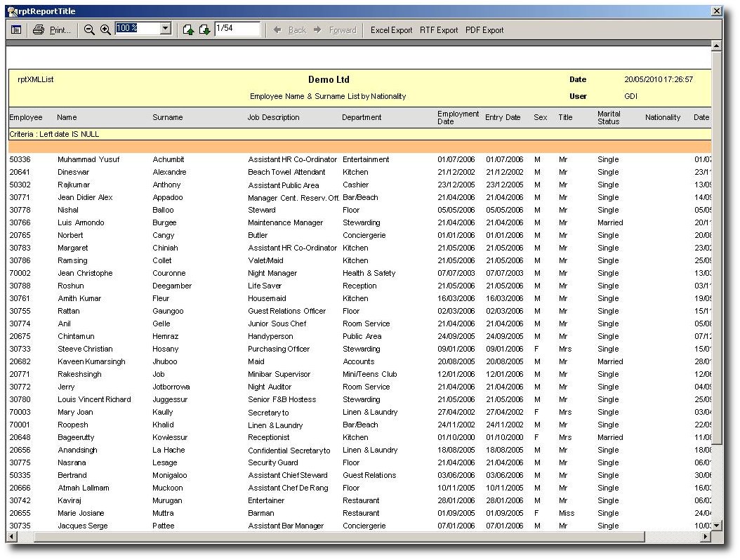Zoom out using the magnifier minus icon

pyautogui.click(x=89, y=29)
